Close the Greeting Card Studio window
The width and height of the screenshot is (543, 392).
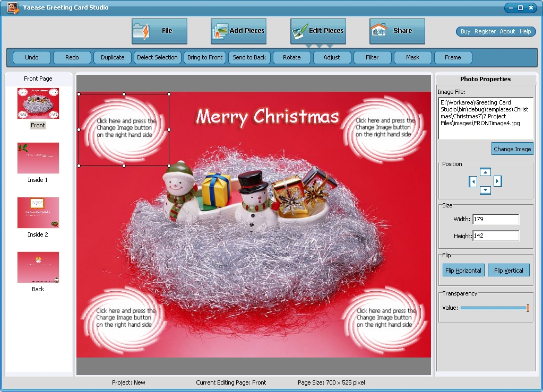(531, 7)
